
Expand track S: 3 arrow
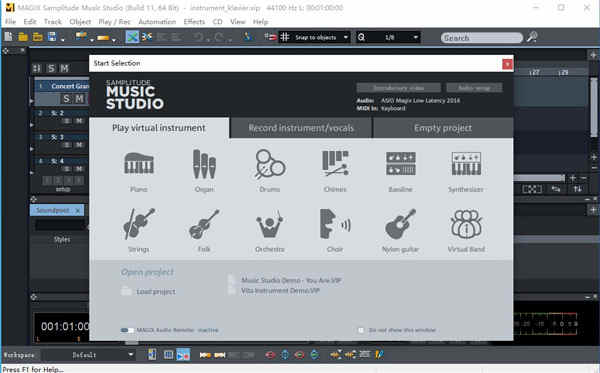[32, 149]
